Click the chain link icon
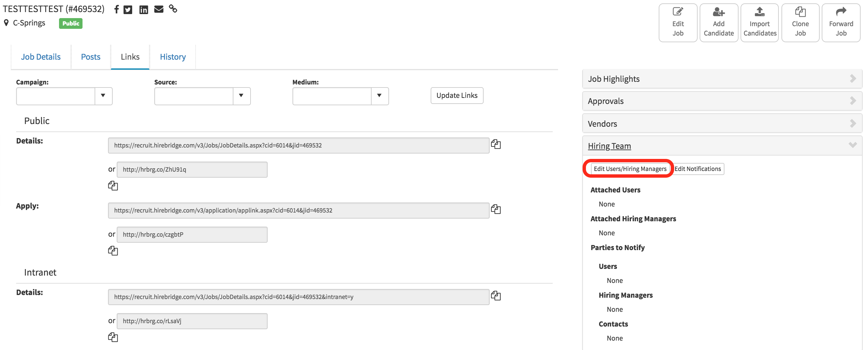 click(173, 9)
